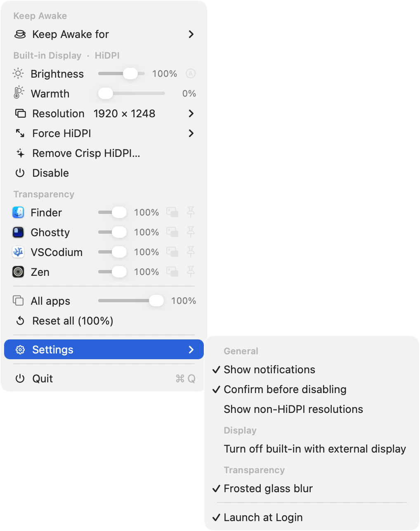Quit the application
This screenshot has height=531, width=420.
coord(104,379)
